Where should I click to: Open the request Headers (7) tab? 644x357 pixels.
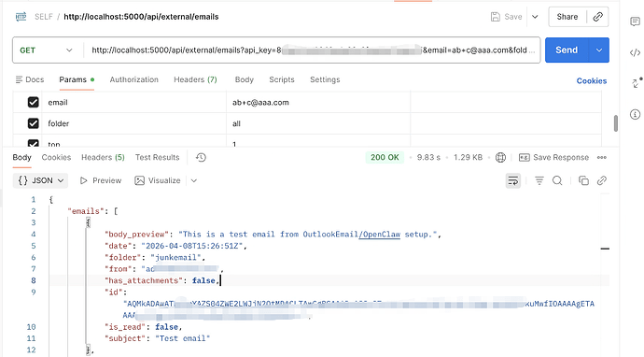195,79
